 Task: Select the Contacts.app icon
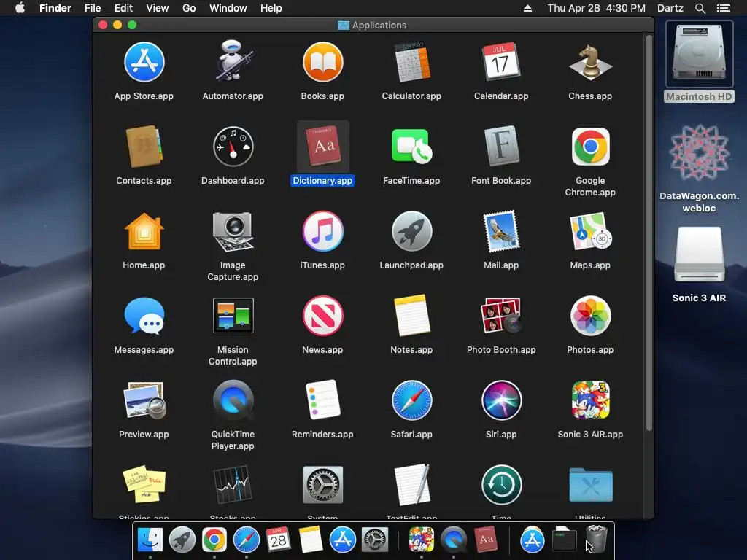[144, 147]
